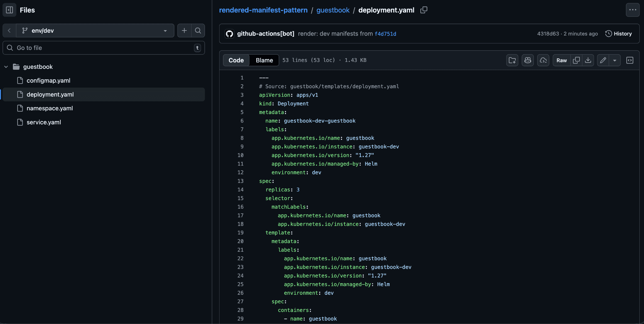Collapse the guestbook folder chevron
Image resolution: width=644 pixels, height=324 pixels.
pos(6,67)
